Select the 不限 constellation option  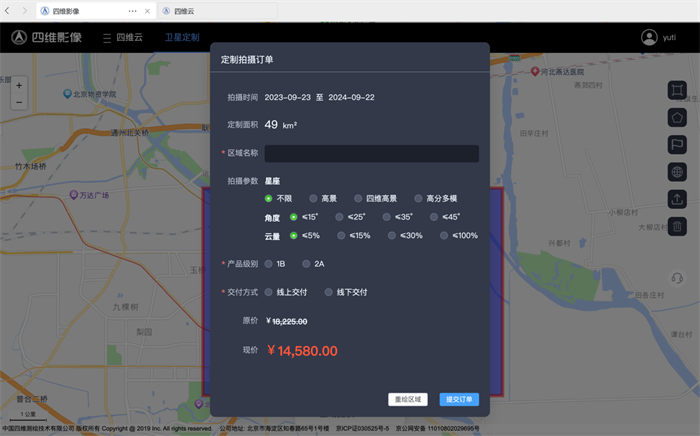point(268,198)
